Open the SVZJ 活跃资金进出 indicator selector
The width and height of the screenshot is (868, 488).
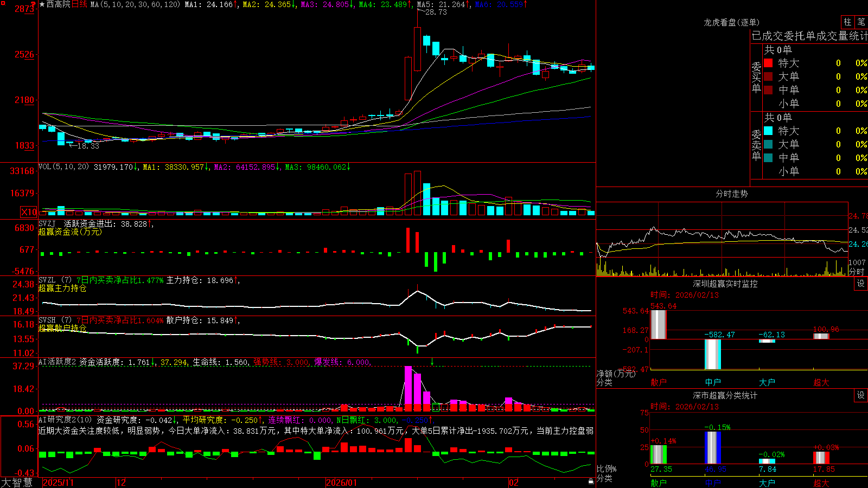(x=76, y=223)
